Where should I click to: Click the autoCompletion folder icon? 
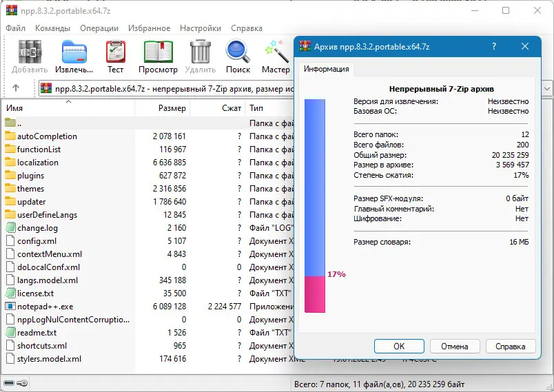tap(10, 136)
